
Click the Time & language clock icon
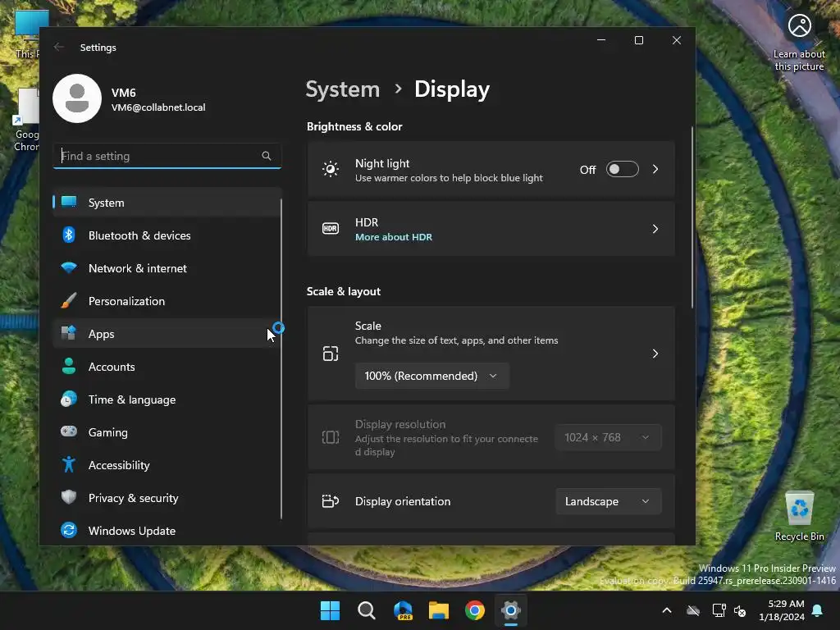[x=69, y=399]
